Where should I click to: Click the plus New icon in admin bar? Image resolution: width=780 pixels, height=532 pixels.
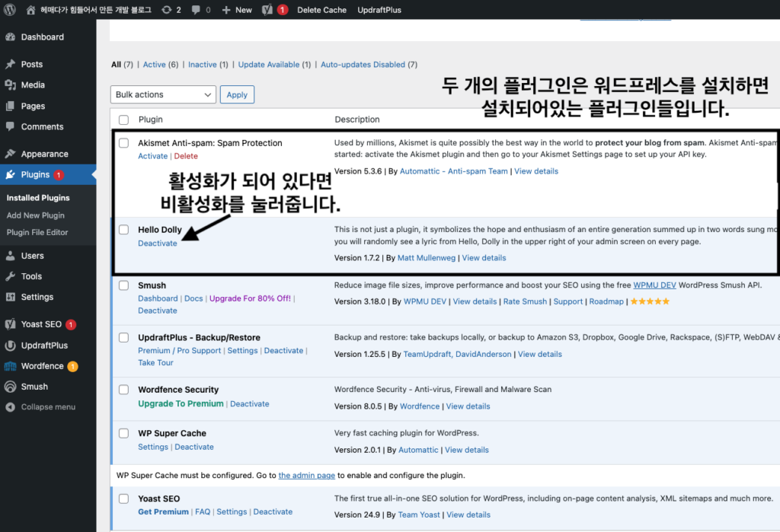click(225, 10)
